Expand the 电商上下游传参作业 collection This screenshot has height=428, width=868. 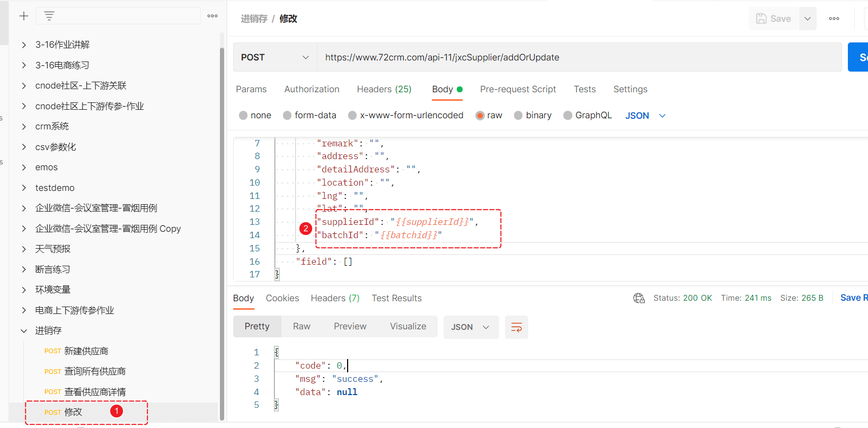(24, 310)
